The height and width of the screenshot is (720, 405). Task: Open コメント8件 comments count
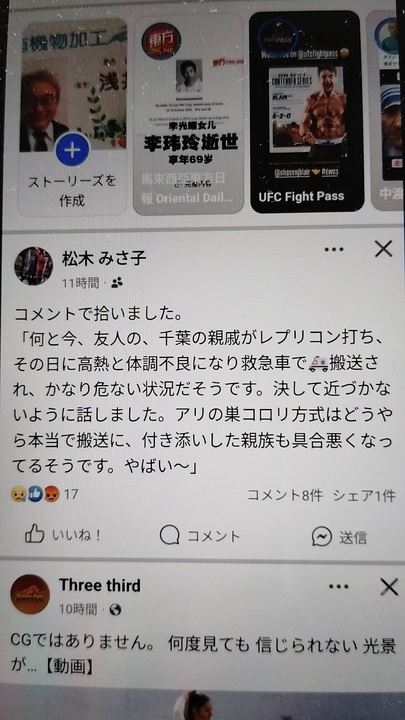285,495
